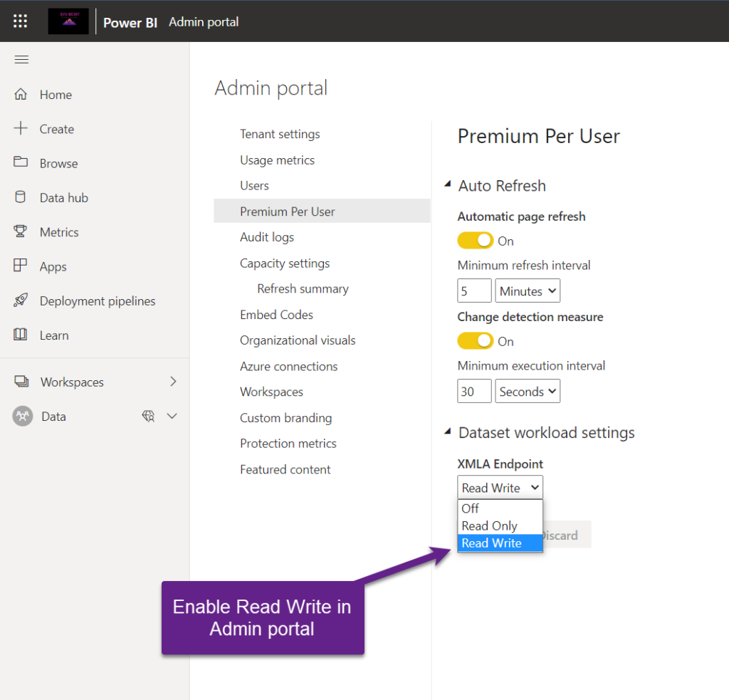This screenshot has height=700, width=729.
Task: Open Embed Codes page
Action: 277,315
